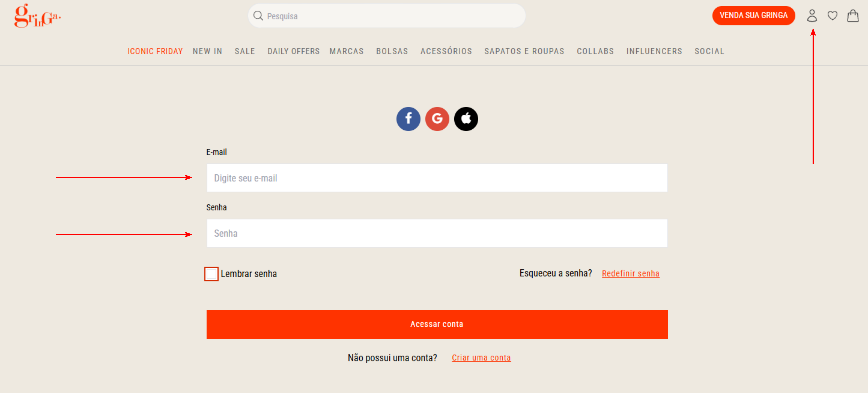Click the search magnifier icon
The height and width of the screenshot is (393, 868).
click(x=258, y=16)
